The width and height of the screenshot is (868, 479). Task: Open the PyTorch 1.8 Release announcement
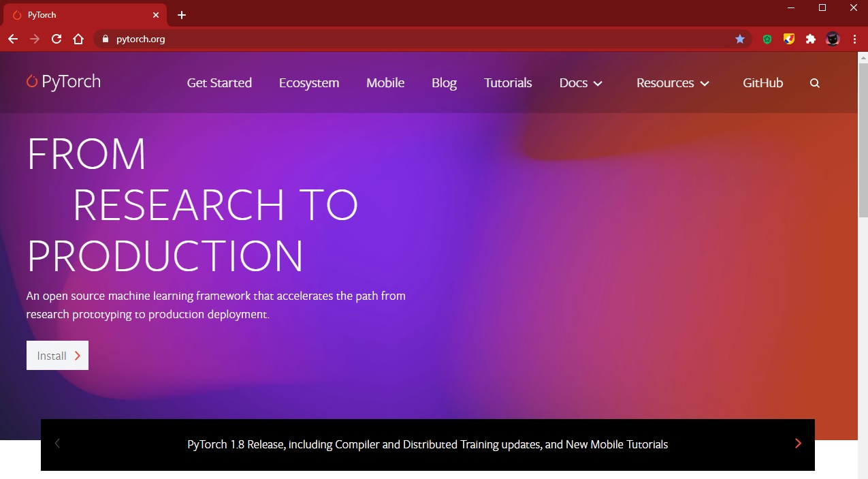tap(428, 444)
